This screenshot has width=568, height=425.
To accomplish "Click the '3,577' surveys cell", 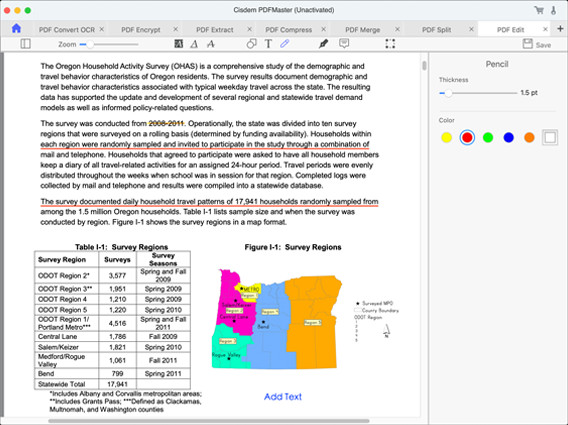I will point(117,276).
